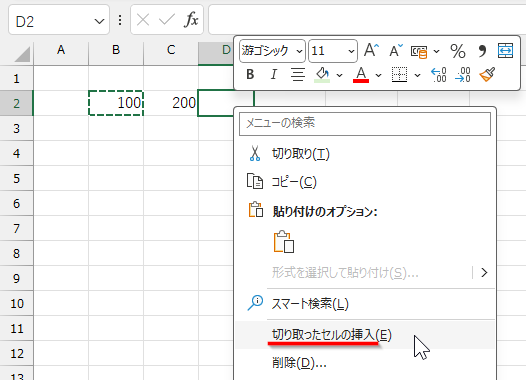Apply the red font color button
The image size is (526, 380).
[361, 74]
